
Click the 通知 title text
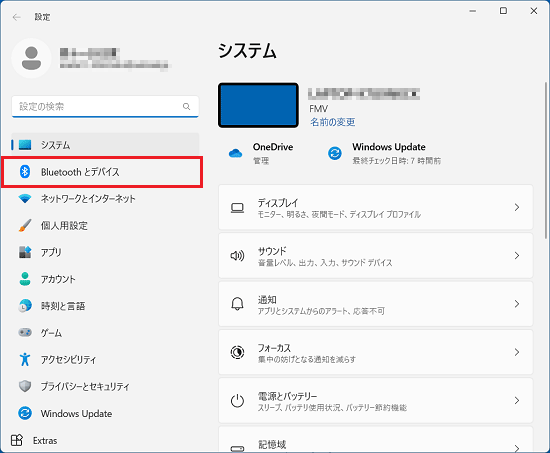[x=267, y=299]
